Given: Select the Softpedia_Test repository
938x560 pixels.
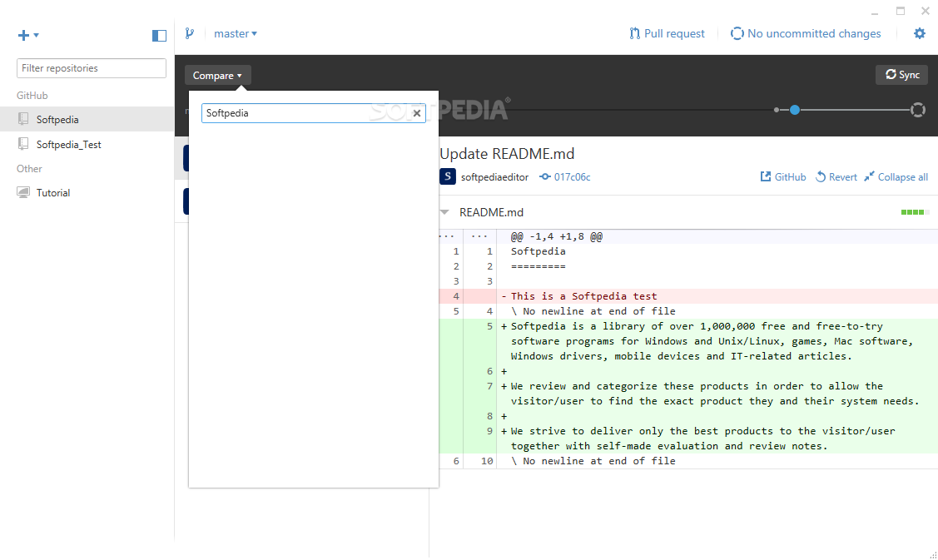Looking at the screenshot, I should pyautogui.click(x=87, y=144).
